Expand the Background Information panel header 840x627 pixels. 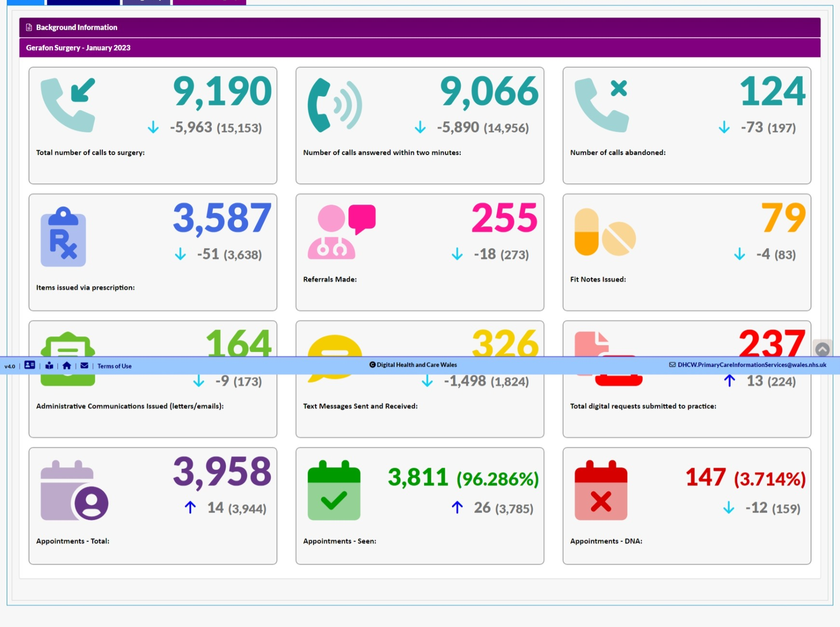coord(77,28)
